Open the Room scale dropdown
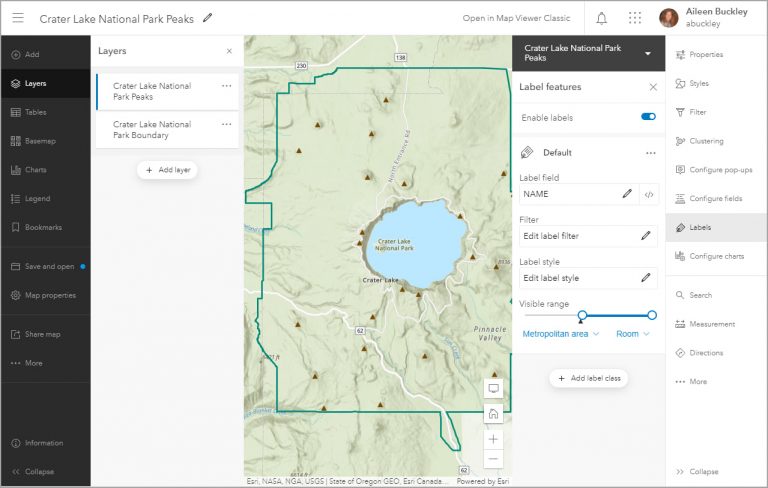Screen dimensions: 768x488 (x=632, y=334)
